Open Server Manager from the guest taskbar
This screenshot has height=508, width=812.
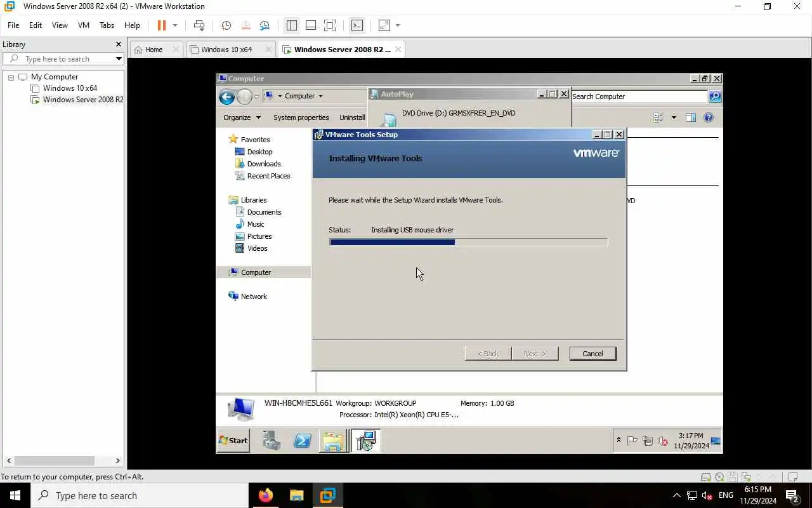[272, 441]
